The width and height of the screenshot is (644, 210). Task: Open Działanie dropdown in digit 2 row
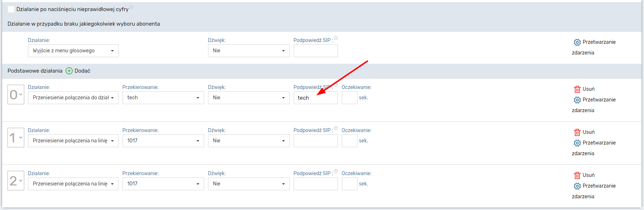click(73, 184)
